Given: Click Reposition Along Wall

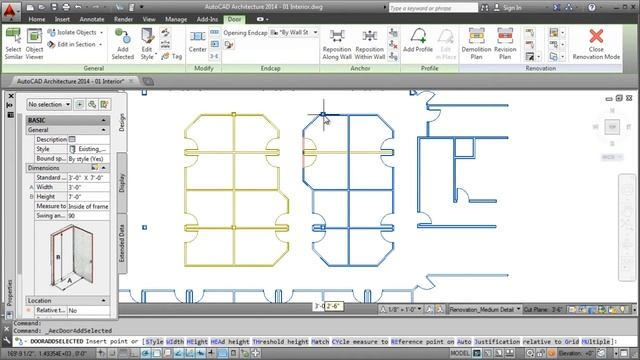Looking at the screenshot, I should coord(337,45).
